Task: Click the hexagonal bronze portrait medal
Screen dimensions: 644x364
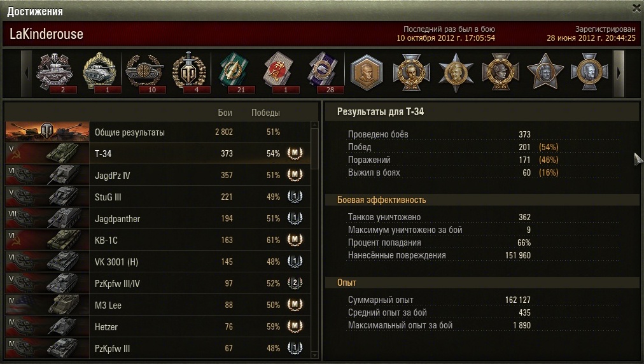Action: point(367,73)
